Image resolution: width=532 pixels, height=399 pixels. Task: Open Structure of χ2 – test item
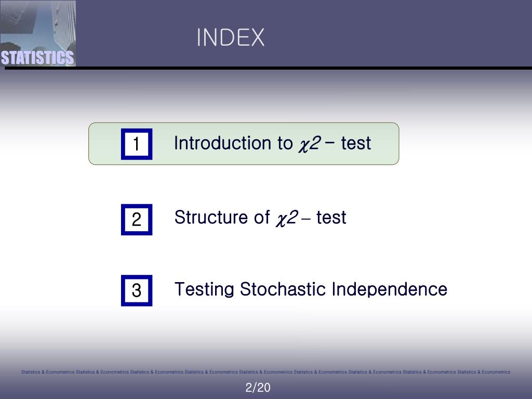pos(260,218)
